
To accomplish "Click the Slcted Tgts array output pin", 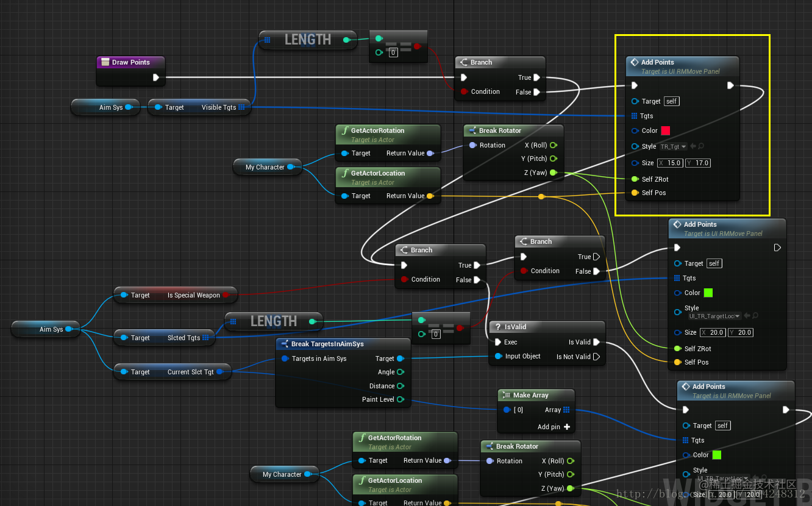I will tap(205, 338).
